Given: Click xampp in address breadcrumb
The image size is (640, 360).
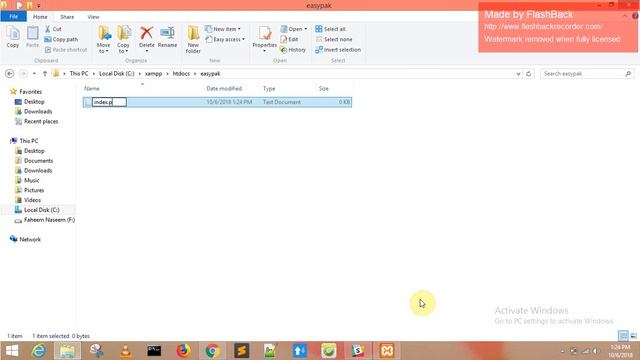Looking at the screenshot, I should (x=153, y=73).
